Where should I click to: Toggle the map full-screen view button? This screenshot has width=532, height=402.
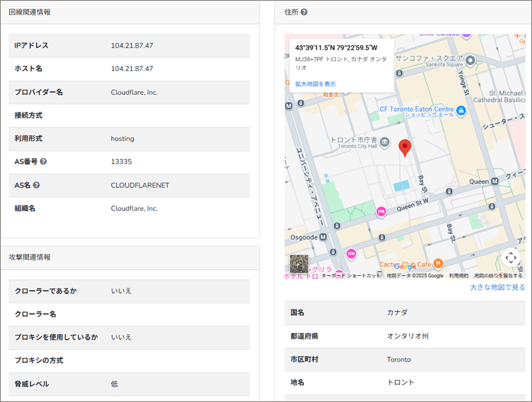click(x=510, y=257)
